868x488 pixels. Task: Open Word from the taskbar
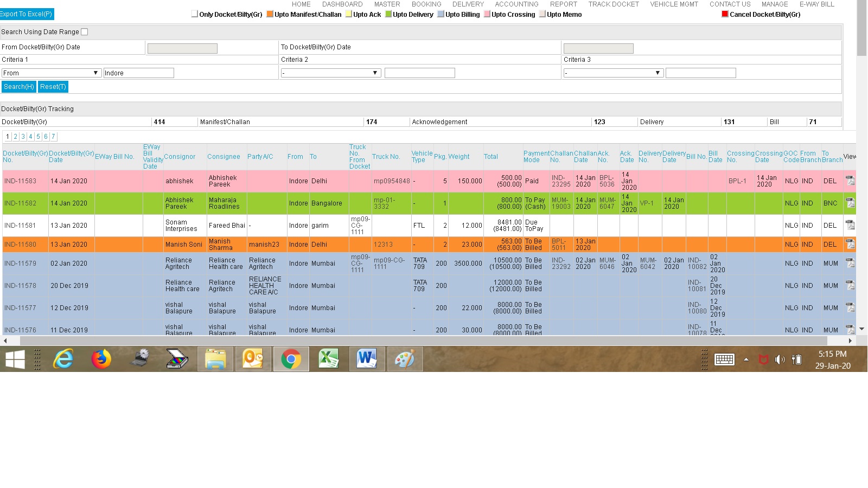coord(367,359)
